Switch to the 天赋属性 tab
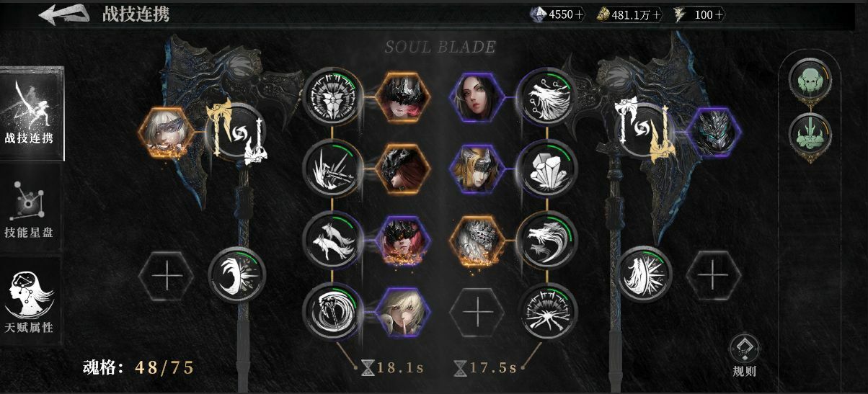Viewport: 868px width, 394px height. coord(30,301)
